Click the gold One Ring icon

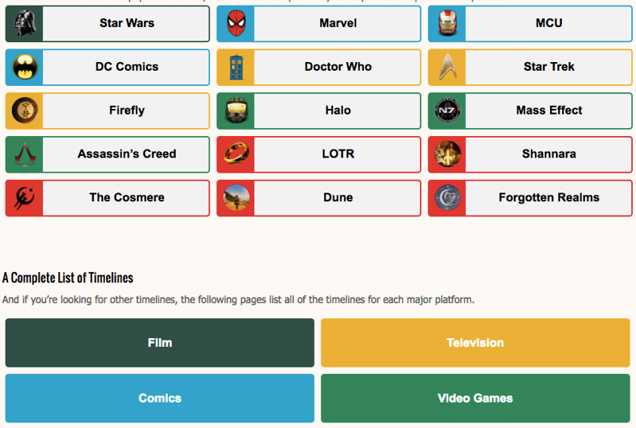click(x=236, y=154)
